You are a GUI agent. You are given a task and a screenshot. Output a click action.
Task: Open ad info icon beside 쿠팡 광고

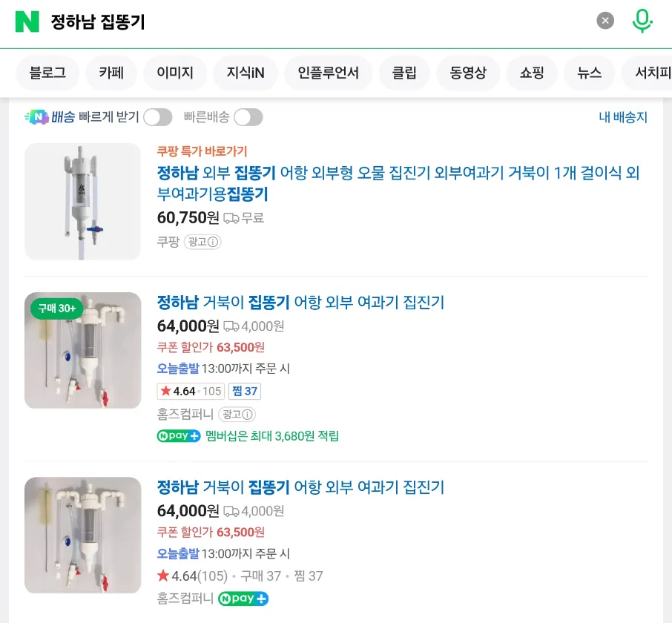[213, 242]
